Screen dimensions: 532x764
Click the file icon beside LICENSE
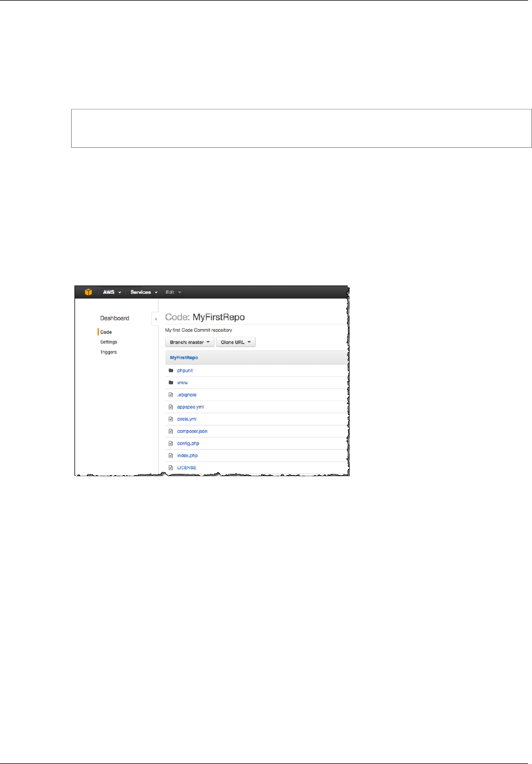point(171,468)
